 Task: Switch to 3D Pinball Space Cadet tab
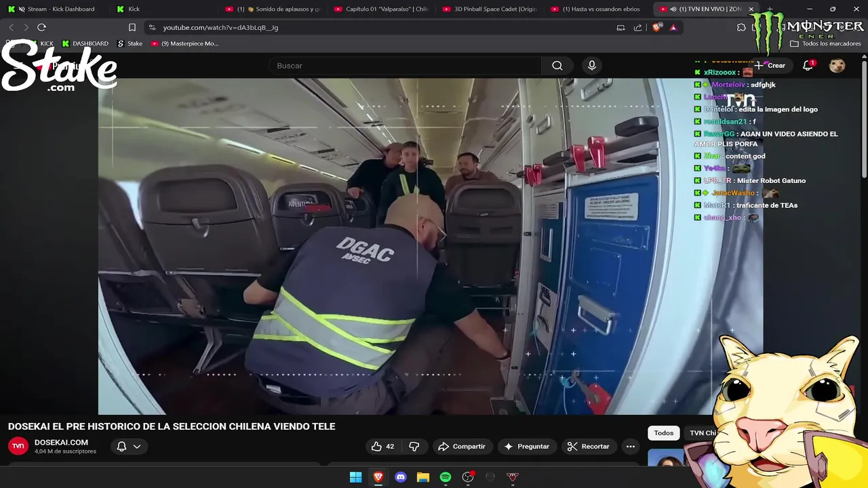pyautogui.click(x=490, y=9)
